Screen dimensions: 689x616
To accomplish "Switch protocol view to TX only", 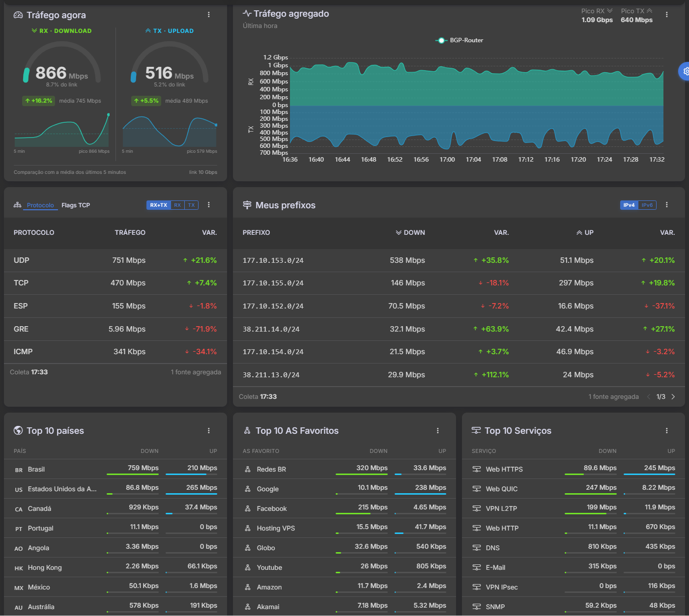I will [x=191, y=205].
